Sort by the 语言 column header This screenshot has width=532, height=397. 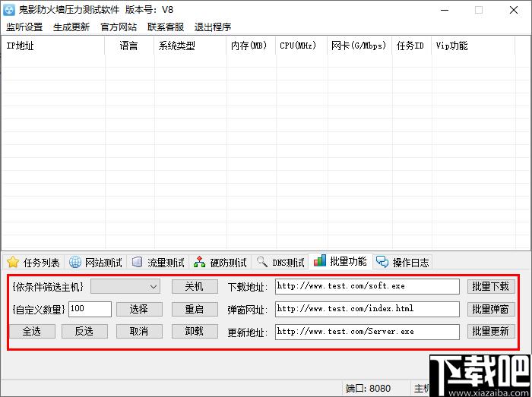point(130,46)
